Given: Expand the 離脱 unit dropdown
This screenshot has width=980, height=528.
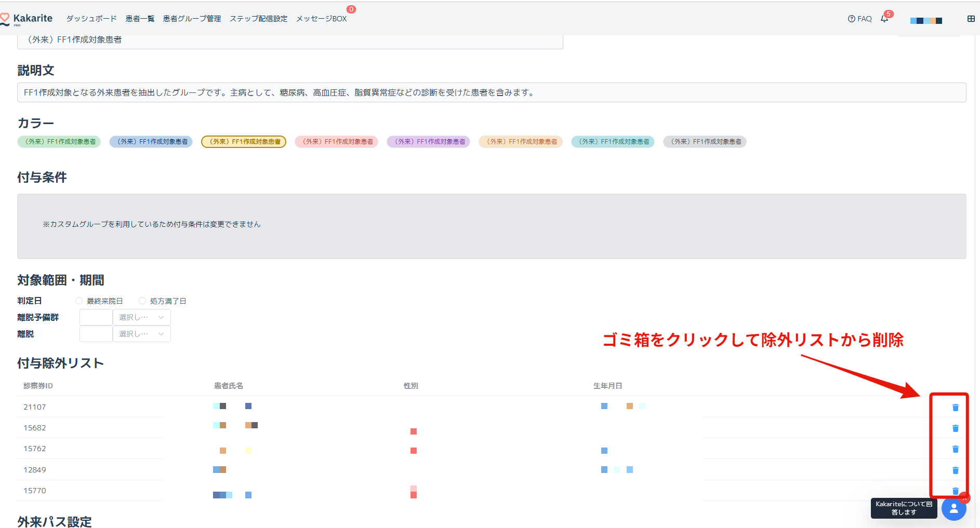Looking at the screenshot, I should pos(141,334).
